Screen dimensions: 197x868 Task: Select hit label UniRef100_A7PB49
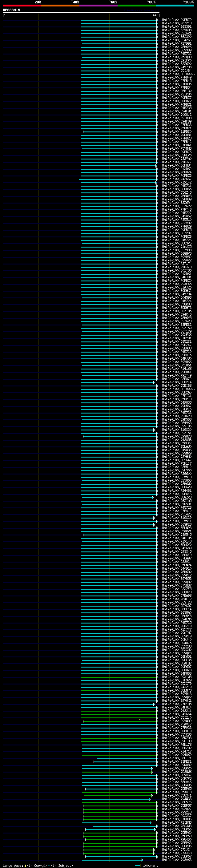(177, 78)
